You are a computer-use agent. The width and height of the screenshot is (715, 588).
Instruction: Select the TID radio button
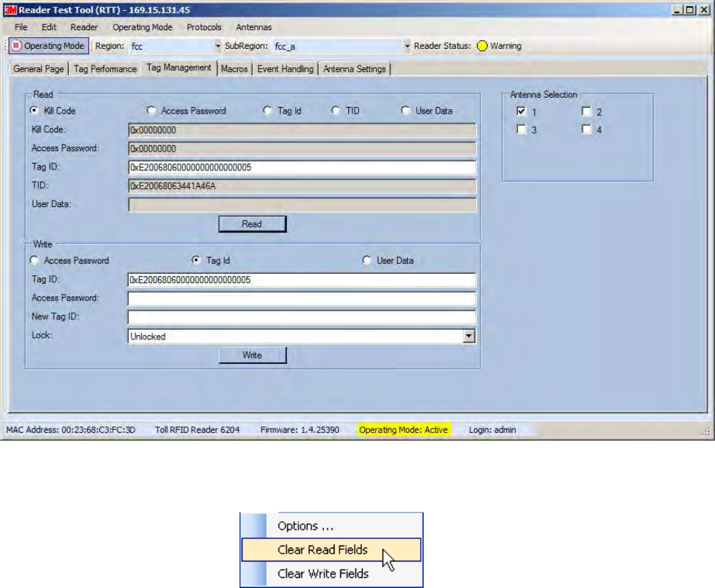[x=336, y=110]
